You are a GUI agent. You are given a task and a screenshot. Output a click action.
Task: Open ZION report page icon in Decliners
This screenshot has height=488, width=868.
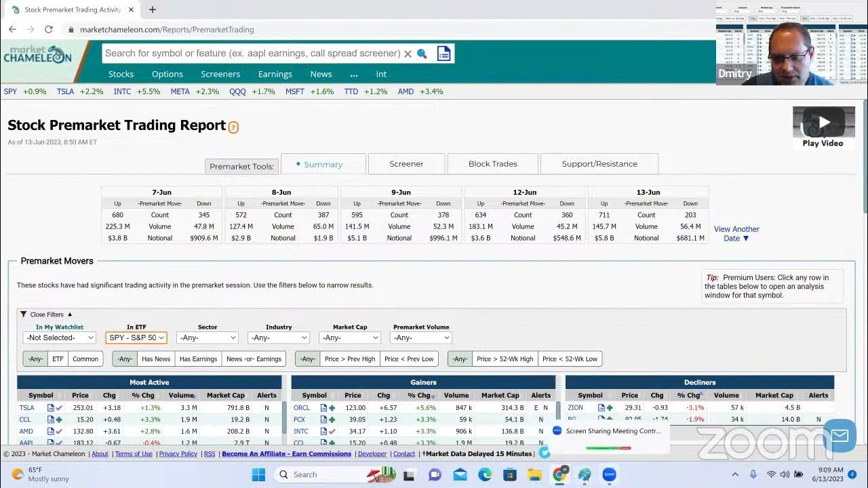pyautogui.click(x=601, y=408)
